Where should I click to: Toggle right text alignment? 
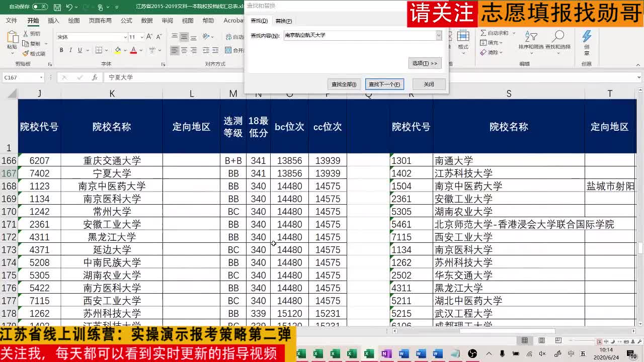(194, 50)
